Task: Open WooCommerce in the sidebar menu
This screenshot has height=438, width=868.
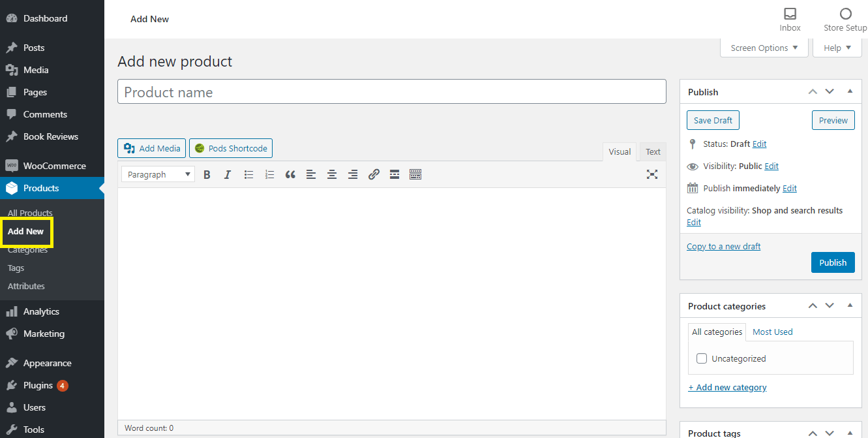Action: pos(54,166)
